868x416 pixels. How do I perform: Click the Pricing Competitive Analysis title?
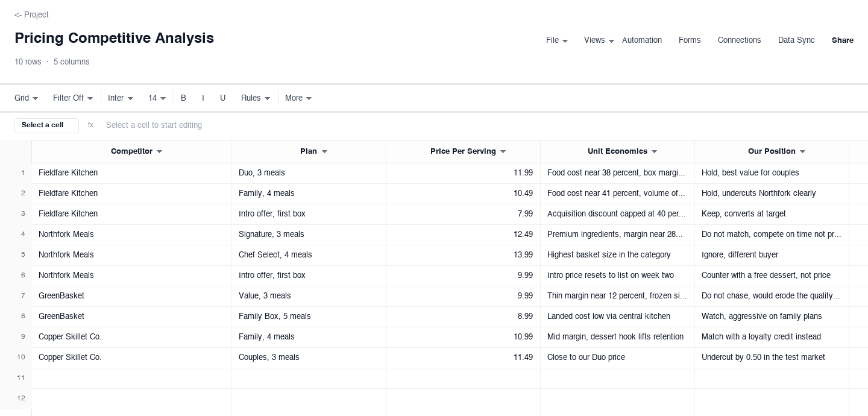coord(114,38)
